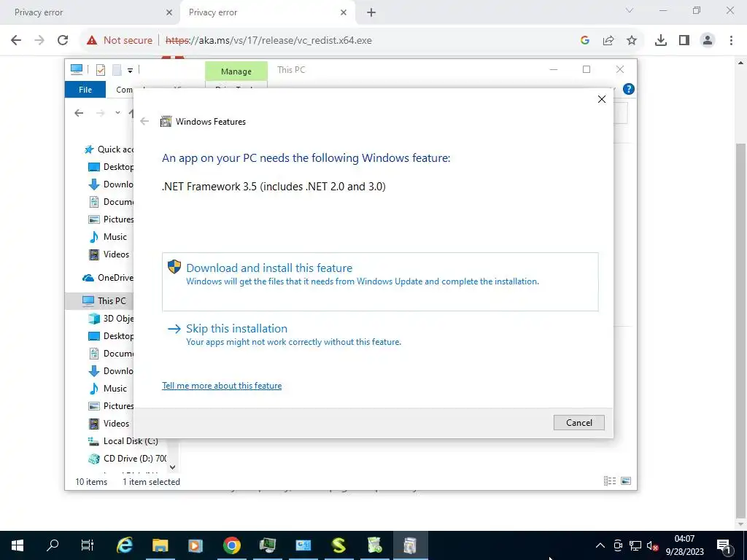Open a new Chrome tab with plus
Image resolution: width=747 pixels, height=560 pixels.
pyautogui.click(x=371, y=12)
